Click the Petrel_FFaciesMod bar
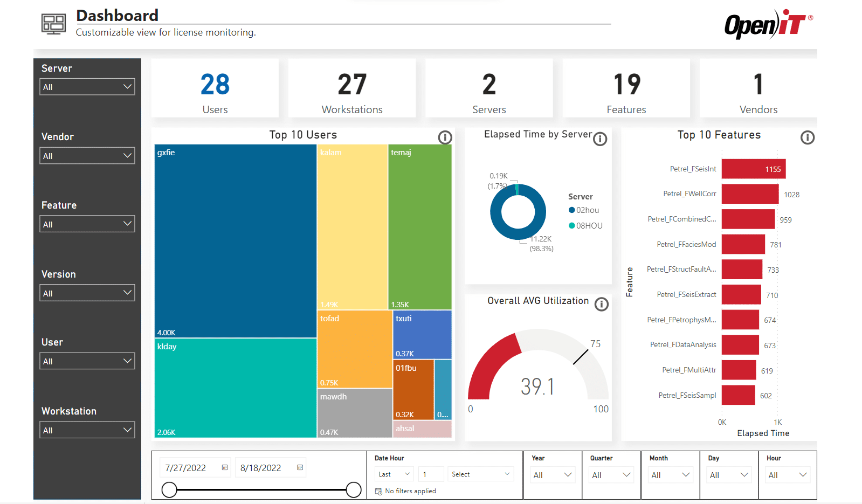Screen dimensions: 862x504 pos(743,244)
